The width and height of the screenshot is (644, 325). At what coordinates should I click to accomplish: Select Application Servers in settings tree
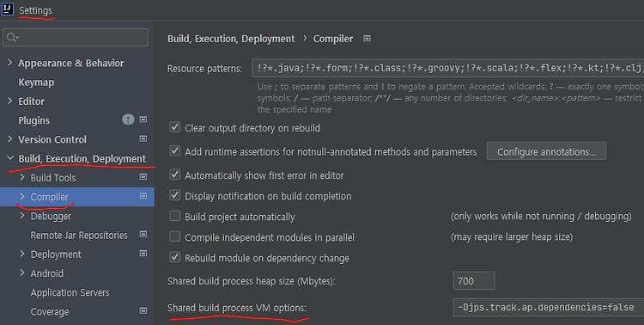(70, 292)
